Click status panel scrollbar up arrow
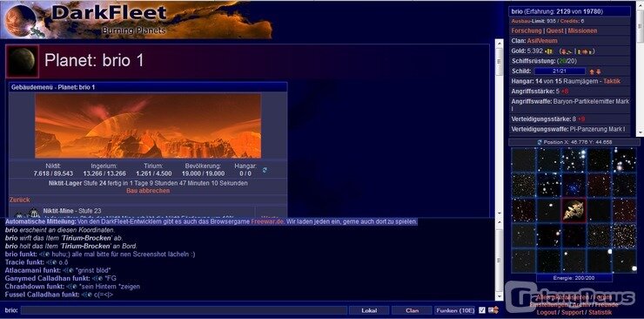 [x=641, y=5]
